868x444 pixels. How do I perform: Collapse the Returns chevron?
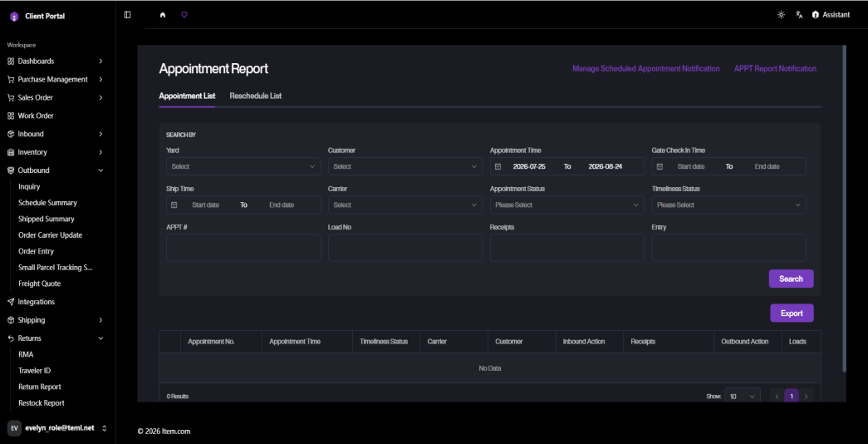101,338
